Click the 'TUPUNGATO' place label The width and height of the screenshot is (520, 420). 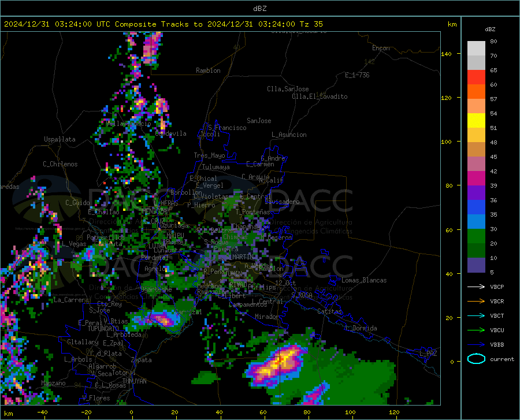pos(103,329)
